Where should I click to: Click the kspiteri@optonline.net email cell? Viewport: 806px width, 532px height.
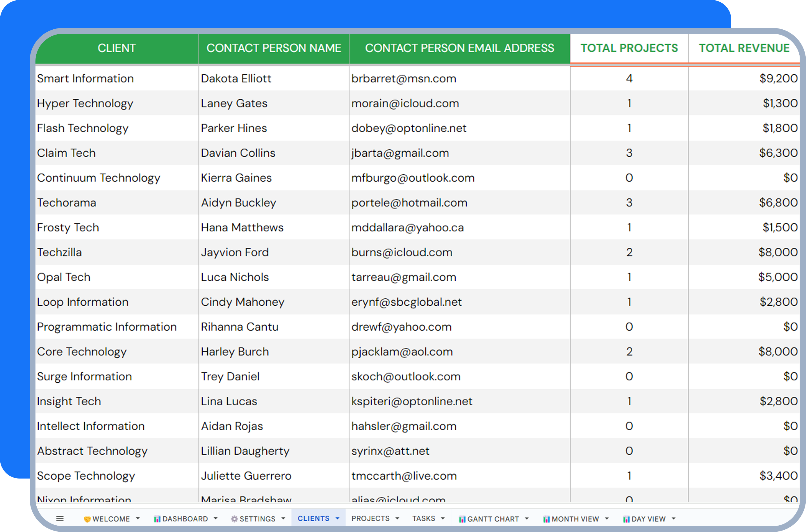(x=459, y=401)
